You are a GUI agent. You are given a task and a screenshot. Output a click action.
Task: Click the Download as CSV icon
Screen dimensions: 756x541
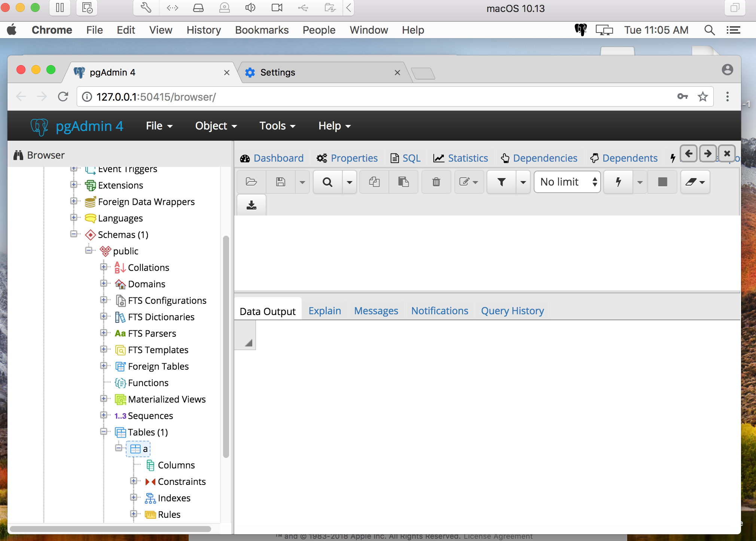click(x=252, y=205)
